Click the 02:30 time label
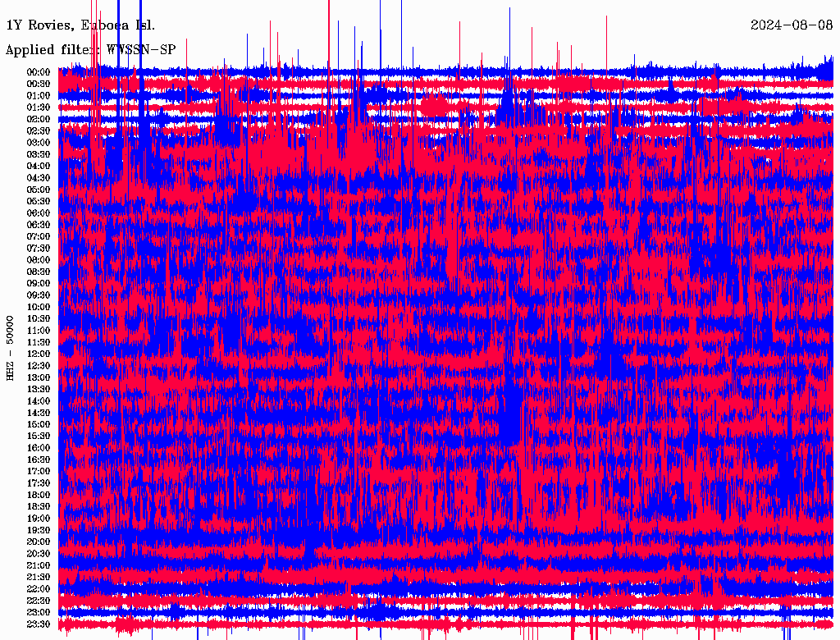The width and height of the screenshot is (840, 640). [x=39, y=131]
